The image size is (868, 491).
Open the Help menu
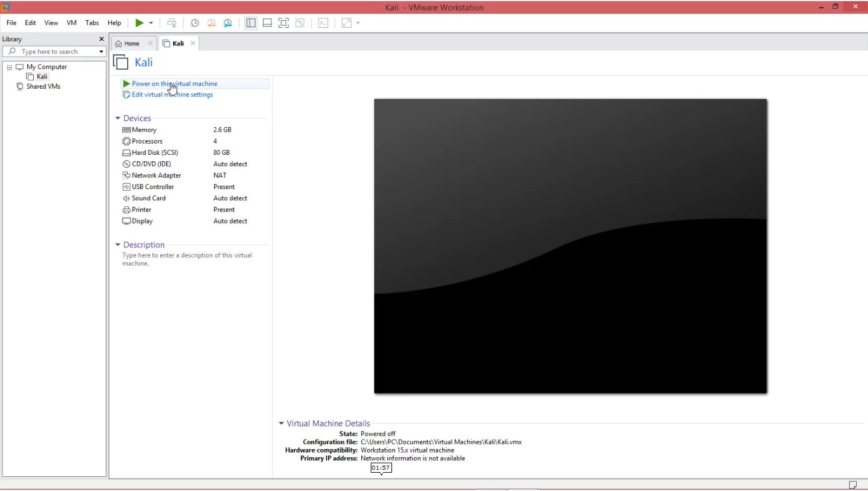point(114,23)
